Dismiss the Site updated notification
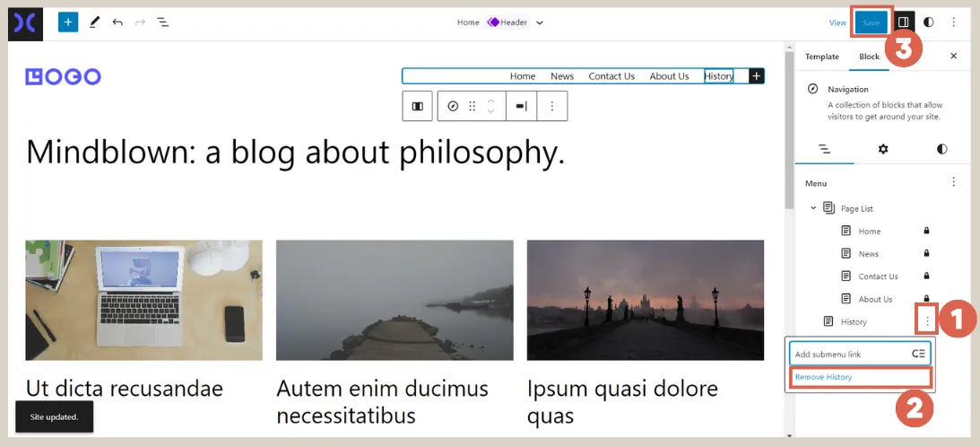The image size is (980, 447). coord(55,416)
